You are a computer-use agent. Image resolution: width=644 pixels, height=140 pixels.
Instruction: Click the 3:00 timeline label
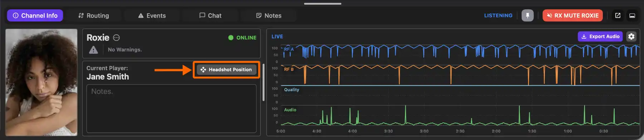(x=424, y=131)
